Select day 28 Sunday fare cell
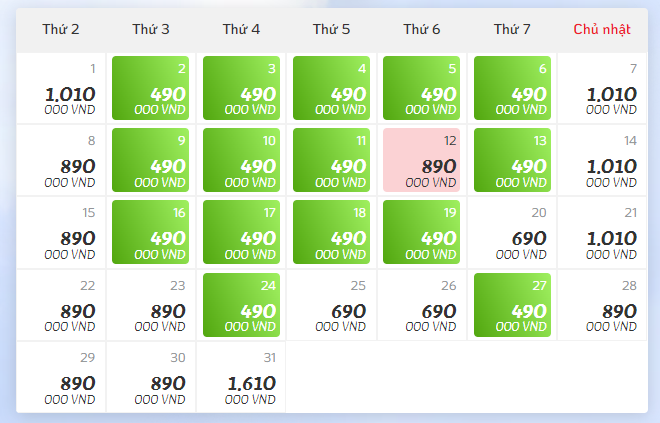This screenshot has height=423, width=660. click(x=602, y=305)
